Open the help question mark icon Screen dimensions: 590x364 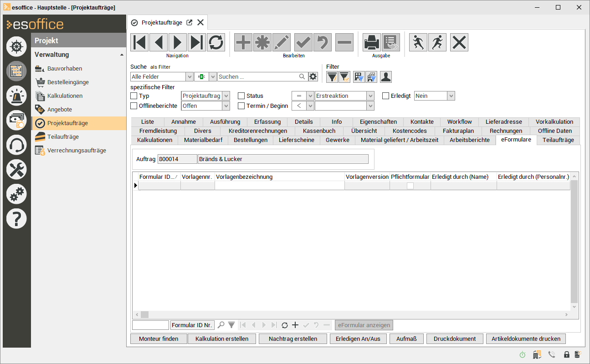(16, 219)
